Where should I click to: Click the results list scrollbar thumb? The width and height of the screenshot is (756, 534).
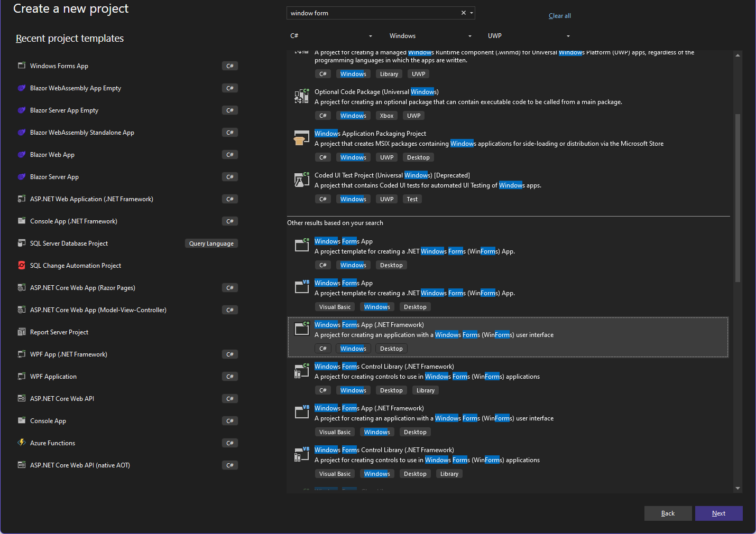pyautogui.click(x=737, y=198)
